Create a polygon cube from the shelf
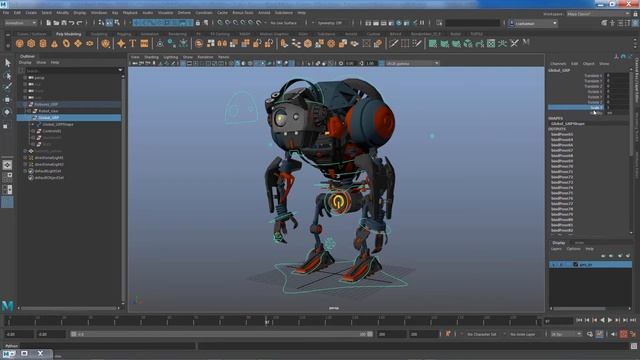 tap(31, 43)
